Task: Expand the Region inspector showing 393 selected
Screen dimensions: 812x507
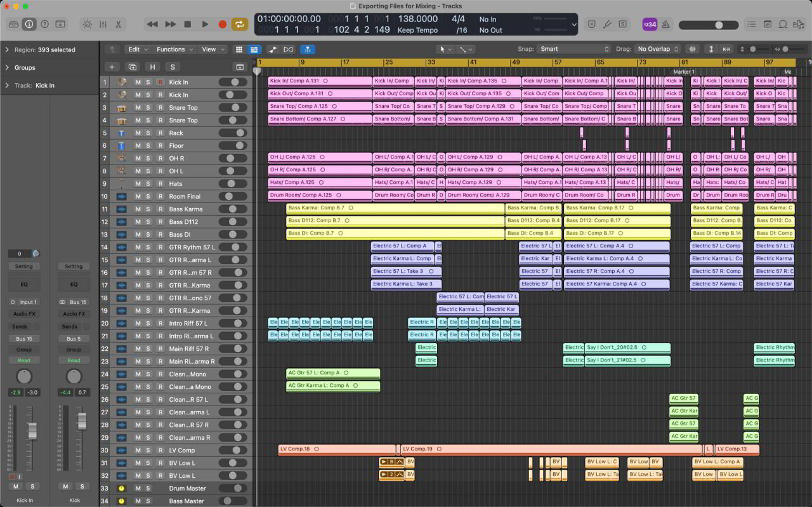Action: (38, 49)
